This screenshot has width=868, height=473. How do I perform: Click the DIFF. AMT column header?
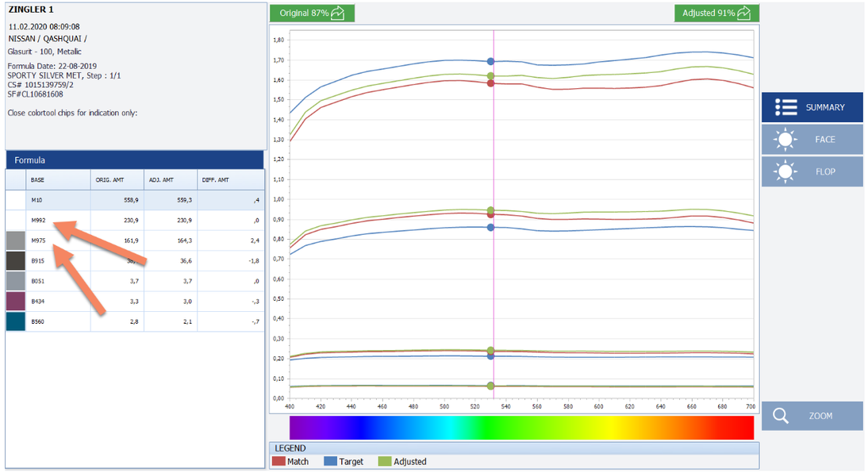coord(231,180)
